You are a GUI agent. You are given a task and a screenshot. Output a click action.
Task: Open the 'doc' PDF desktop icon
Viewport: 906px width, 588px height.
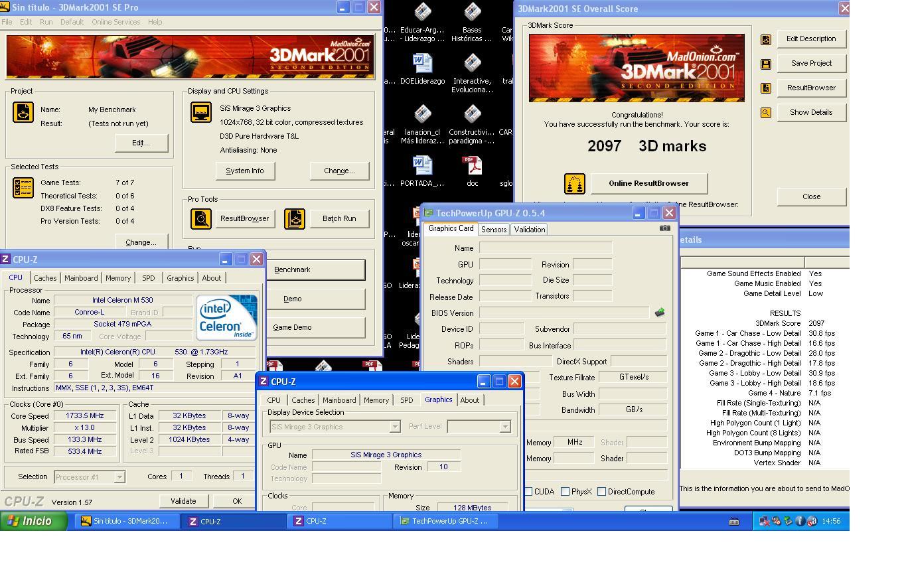pos(472,171)
